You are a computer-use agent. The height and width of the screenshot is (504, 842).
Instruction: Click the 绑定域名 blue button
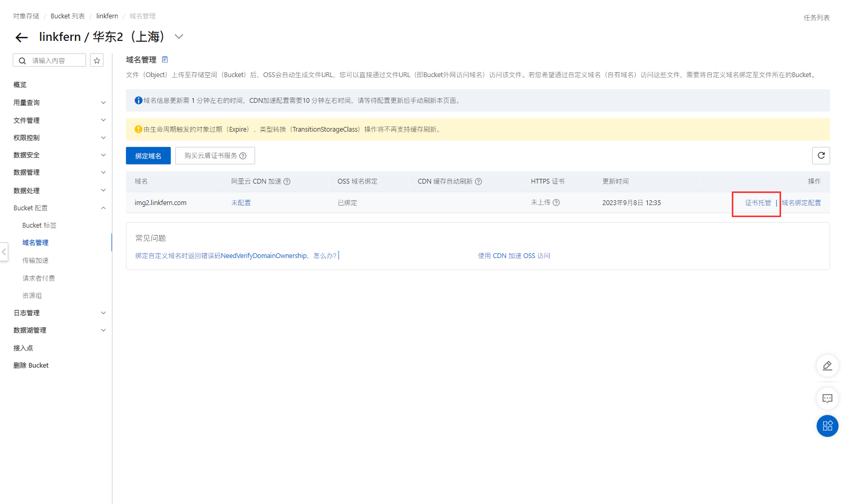click(148, 156)
